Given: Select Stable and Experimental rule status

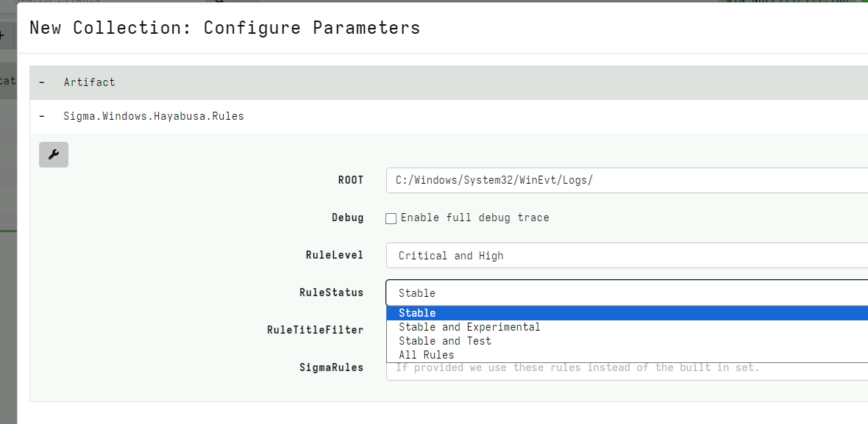Looking at the screenshot, I should [469, 326].
